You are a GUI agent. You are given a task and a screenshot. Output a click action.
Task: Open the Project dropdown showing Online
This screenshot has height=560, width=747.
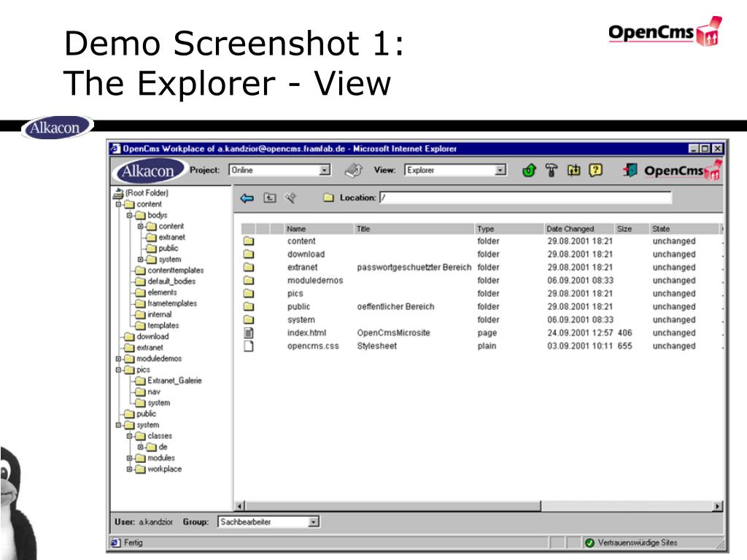pyautogui.click(x=279, y=170)
